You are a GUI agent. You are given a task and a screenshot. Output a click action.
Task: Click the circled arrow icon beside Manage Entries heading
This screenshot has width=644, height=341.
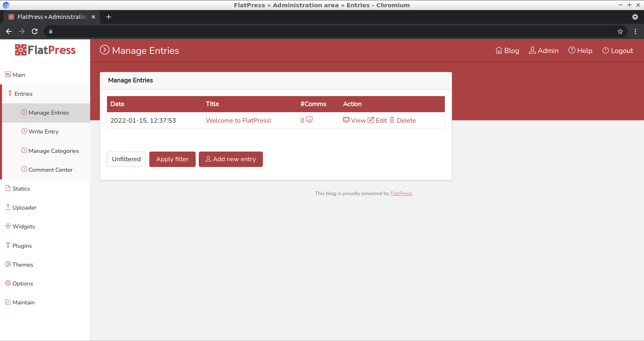pyautogui.click(x=105, y=50)
